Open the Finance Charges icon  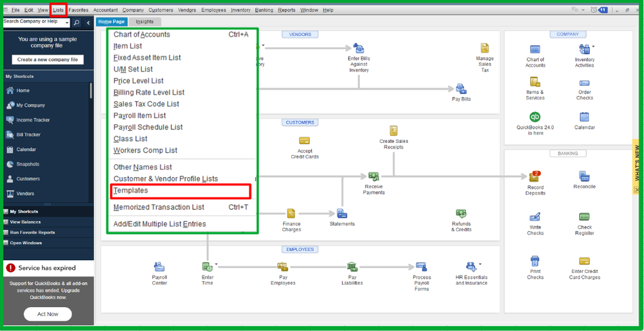tap(291, 213)
